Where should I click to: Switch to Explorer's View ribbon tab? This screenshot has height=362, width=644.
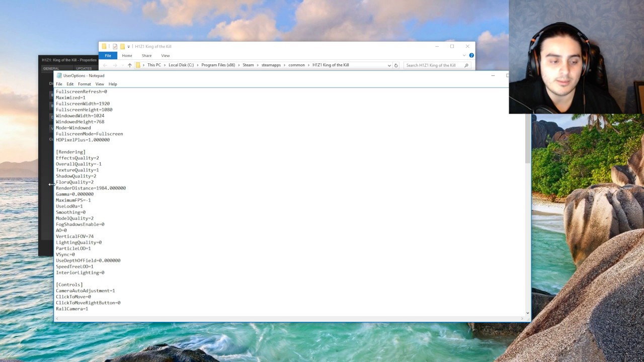[x=166, y=56]
